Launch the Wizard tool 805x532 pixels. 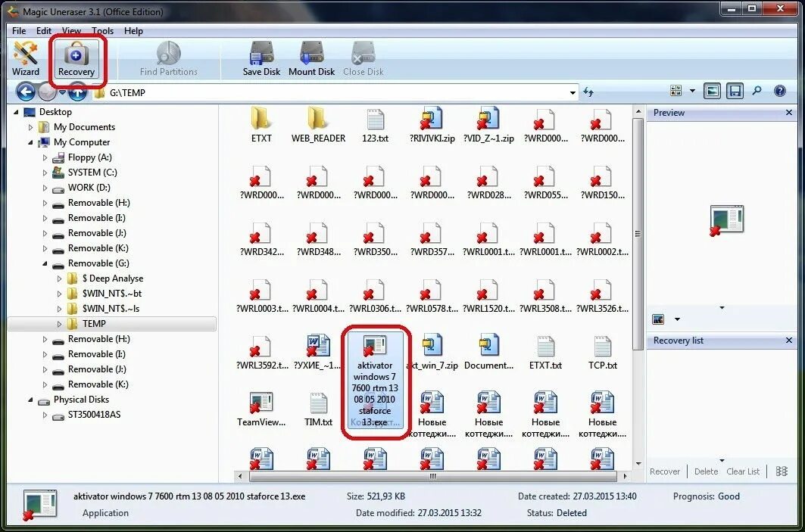click(25, 58)
